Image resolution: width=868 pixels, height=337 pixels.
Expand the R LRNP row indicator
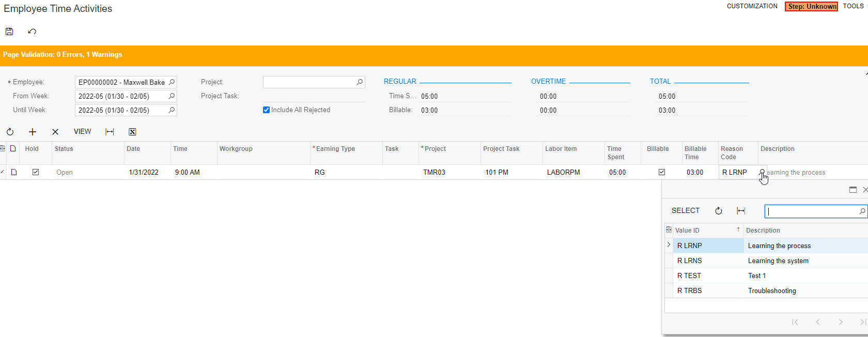[669, 245]
